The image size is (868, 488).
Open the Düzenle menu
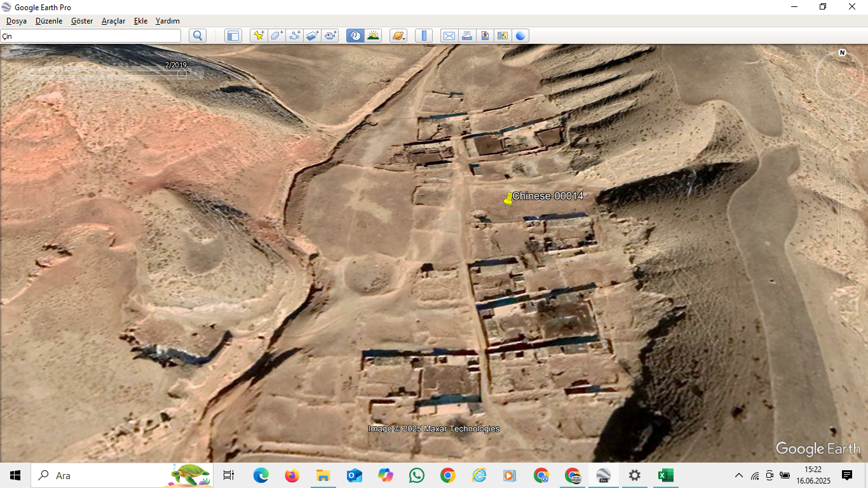coord(49,21)
